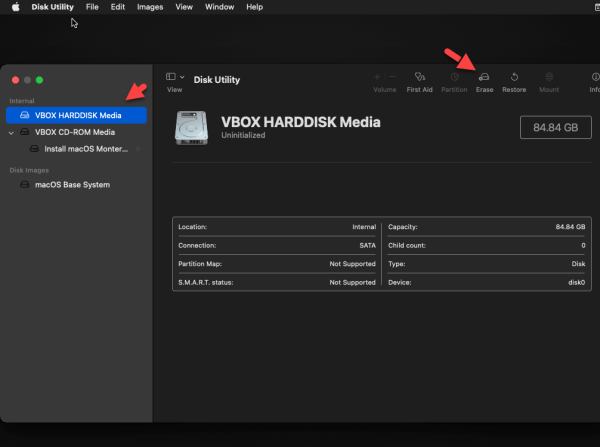Eject the Install macOS Monterey volume
This screenshot has width=600, height=447.
coord(138,149)
